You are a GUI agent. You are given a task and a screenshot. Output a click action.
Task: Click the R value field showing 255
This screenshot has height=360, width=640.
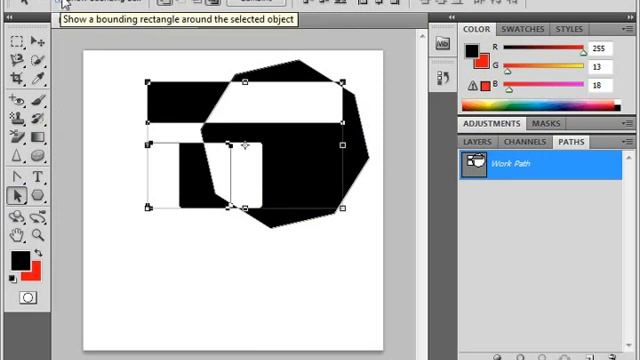600,49
